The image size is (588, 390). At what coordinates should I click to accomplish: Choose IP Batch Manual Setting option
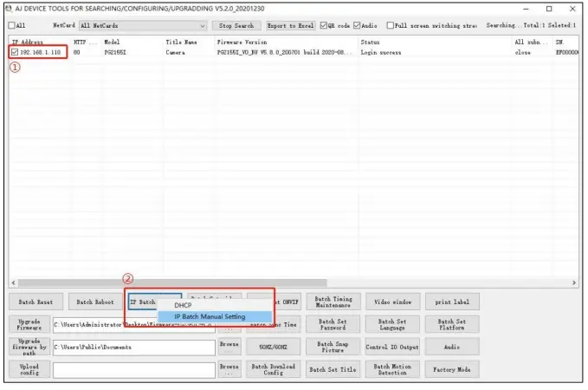pyautogui.click(x=215, y=316)
